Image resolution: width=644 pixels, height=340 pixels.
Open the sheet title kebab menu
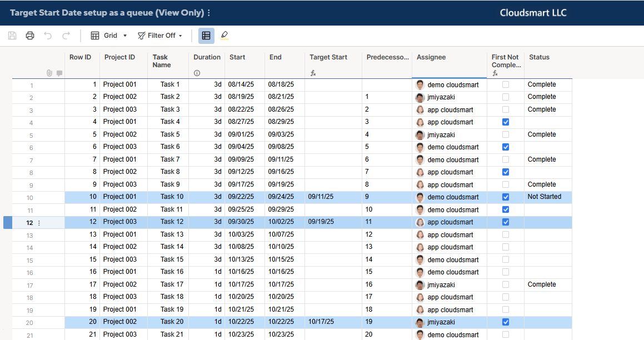[208, 13]
